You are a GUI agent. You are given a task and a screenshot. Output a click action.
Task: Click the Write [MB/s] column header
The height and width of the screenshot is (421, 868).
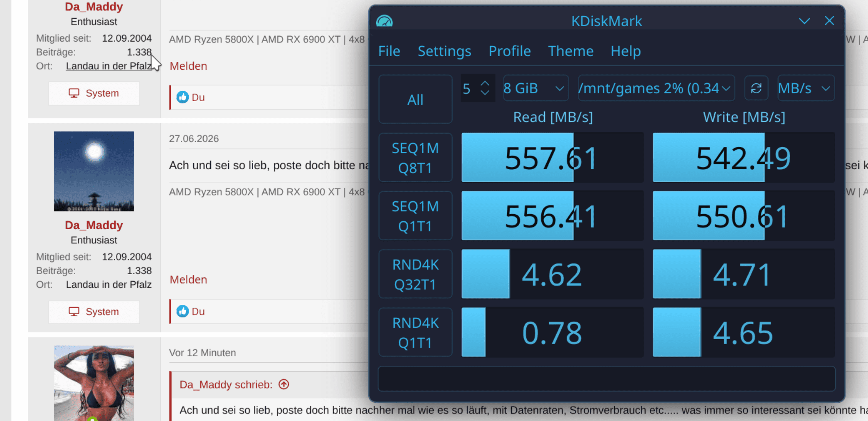(x=744, y=117)
